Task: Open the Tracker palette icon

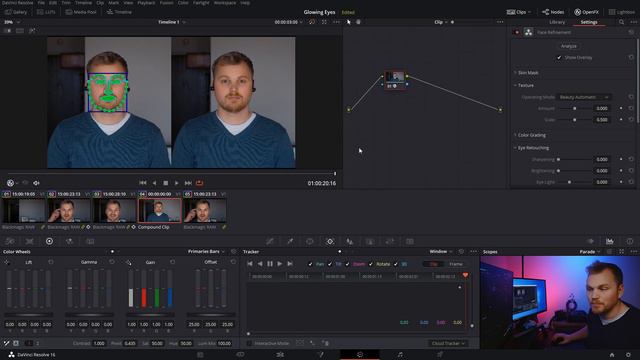Action: pos(330,241)
